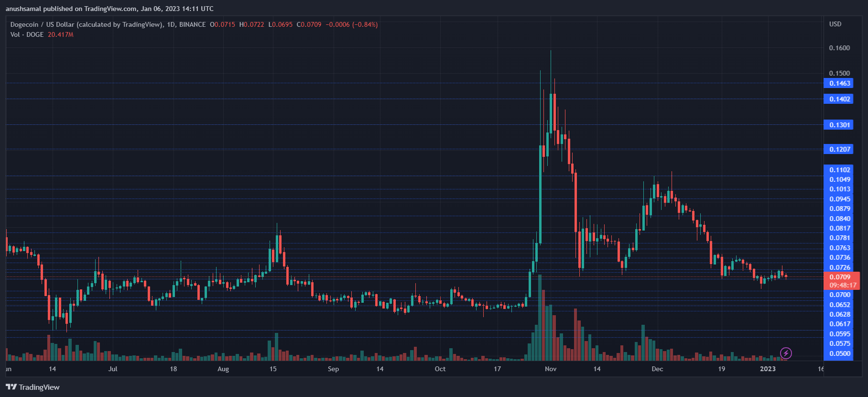The width and height of the screenshot is (868, 397).
Task: Click the −0.0006 (−0.84%) change value
Action: point(352,24)
